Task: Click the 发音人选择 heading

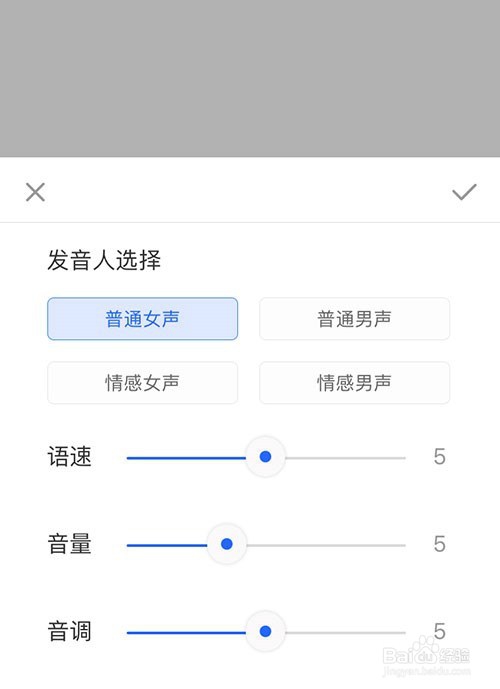Action: [x=104, y=260]
